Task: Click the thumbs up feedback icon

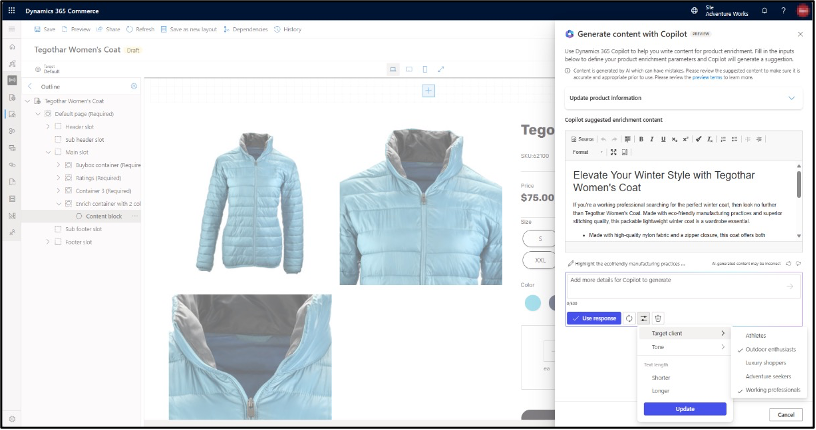Action: pos(788,263)
